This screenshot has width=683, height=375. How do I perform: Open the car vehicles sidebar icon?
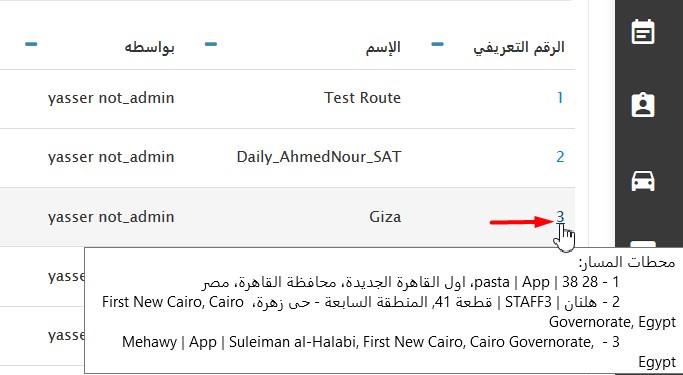tap(642, 181)
